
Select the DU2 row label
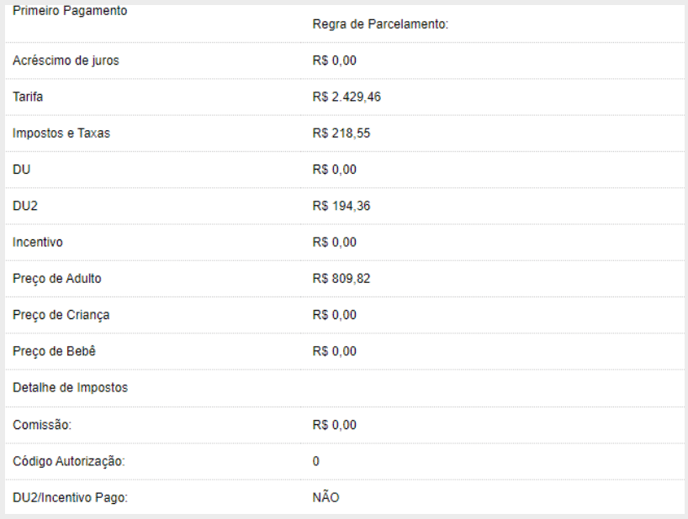pyautogui.click(x=25, y=206)
